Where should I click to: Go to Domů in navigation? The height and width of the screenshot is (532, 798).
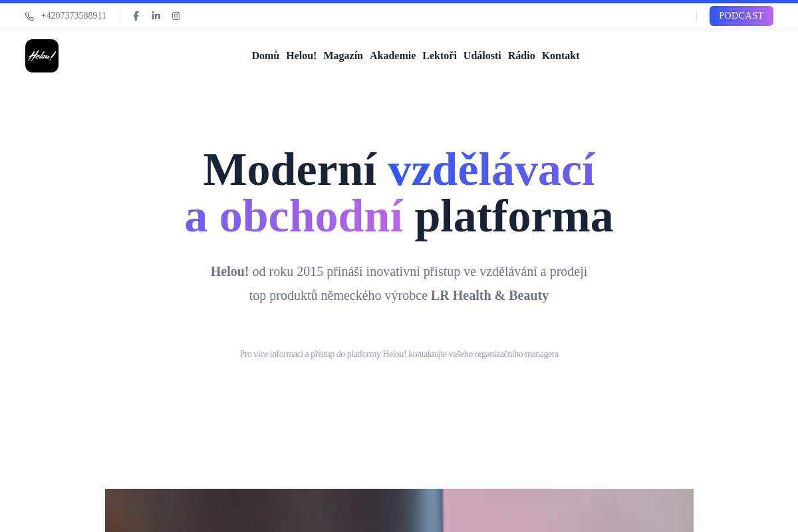pos(265,56)
